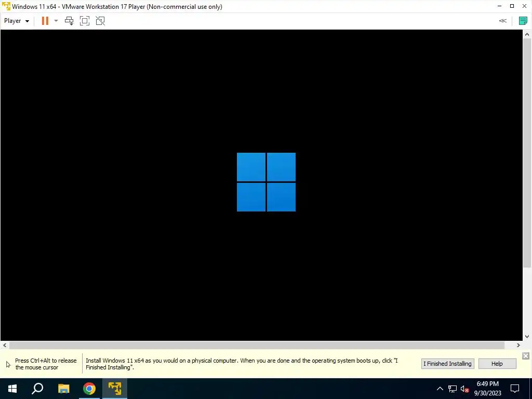Image resolution: width=532 pixels, height=399 pixels.
Task: Pause the virtual machine
Action: pos(45,21)
